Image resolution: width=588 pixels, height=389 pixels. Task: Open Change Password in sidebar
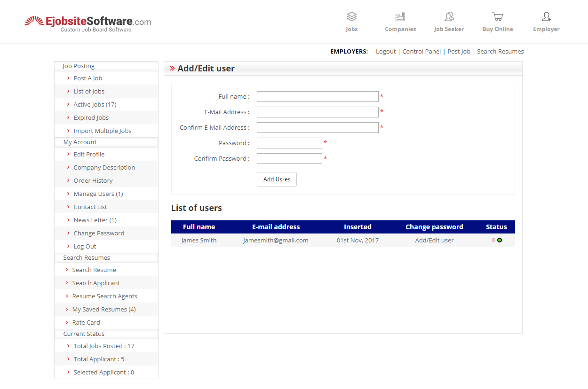pyautogui.click(x=99, y=233)
